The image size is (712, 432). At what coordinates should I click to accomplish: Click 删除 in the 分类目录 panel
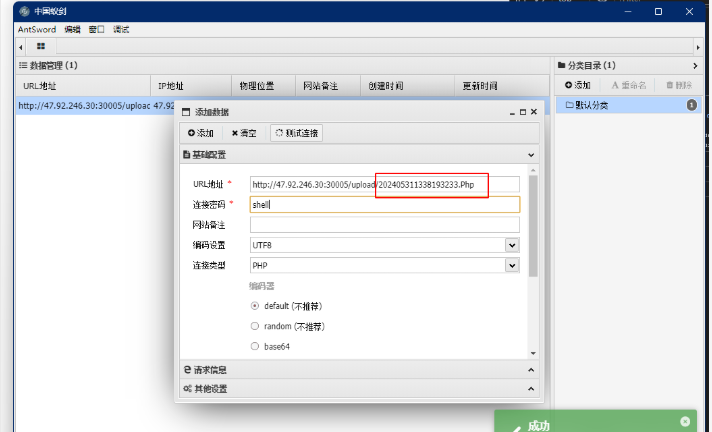tap(679, 85)
